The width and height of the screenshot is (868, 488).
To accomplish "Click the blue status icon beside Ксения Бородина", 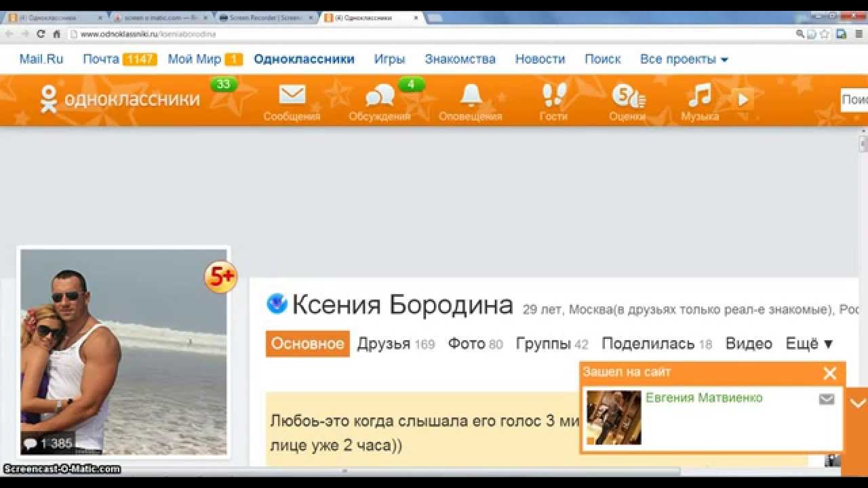I will (277, 304).
